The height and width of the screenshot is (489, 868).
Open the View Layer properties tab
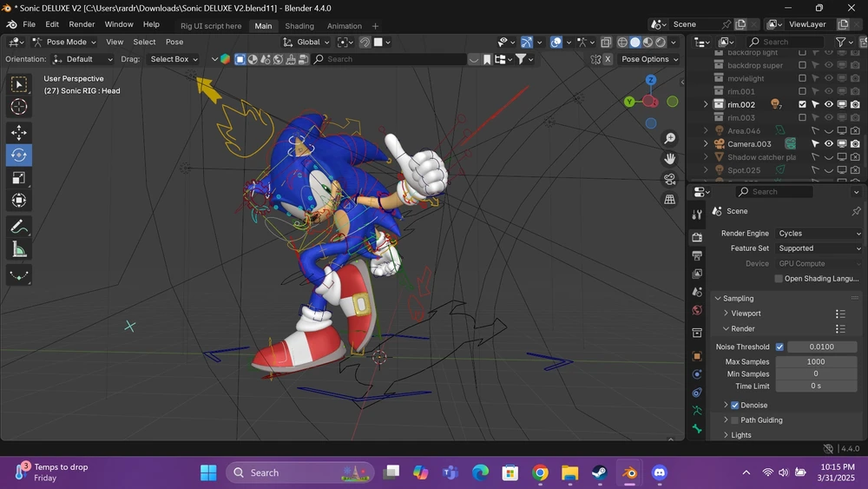[x=697, y=274]
